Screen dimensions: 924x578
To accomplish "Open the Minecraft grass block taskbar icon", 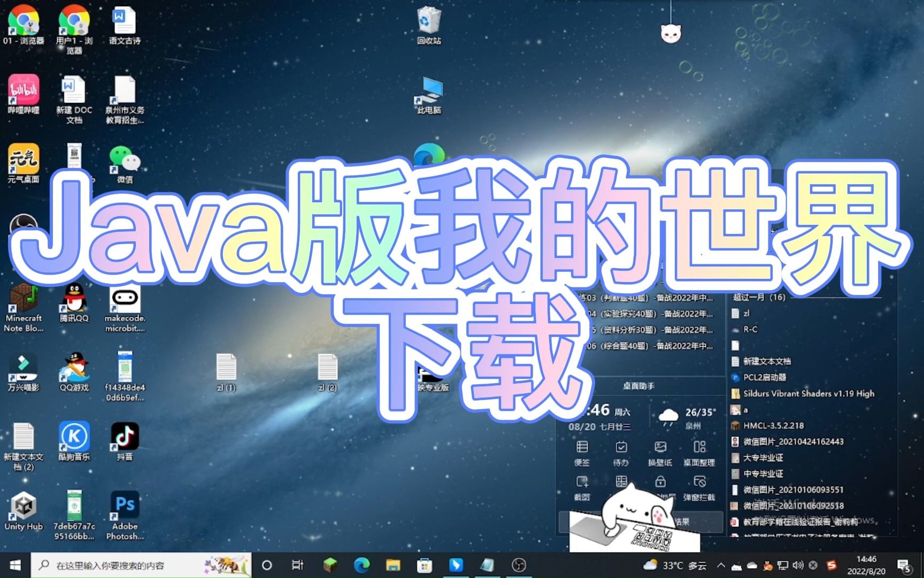I will tap(330, 565).
